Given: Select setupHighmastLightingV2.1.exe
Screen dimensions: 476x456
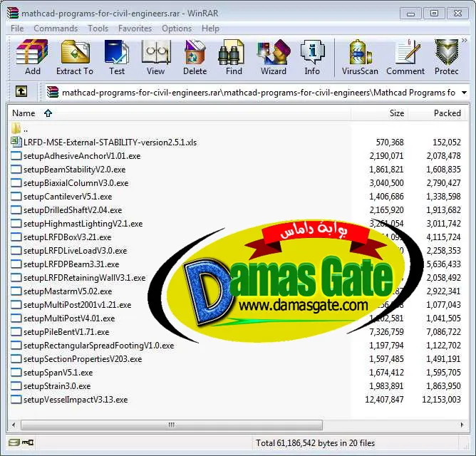Looking at the screenshot, I should (x=83, y=224).
